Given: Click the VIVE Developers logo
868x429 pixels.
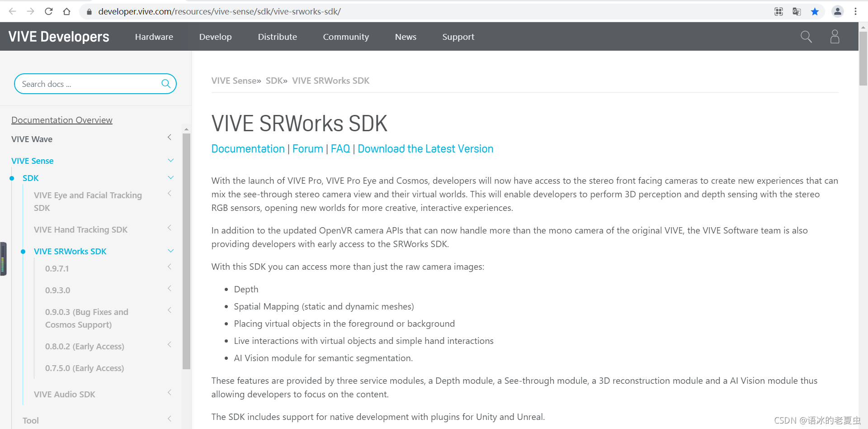Looking at the screenshot, I should point(59,37).
